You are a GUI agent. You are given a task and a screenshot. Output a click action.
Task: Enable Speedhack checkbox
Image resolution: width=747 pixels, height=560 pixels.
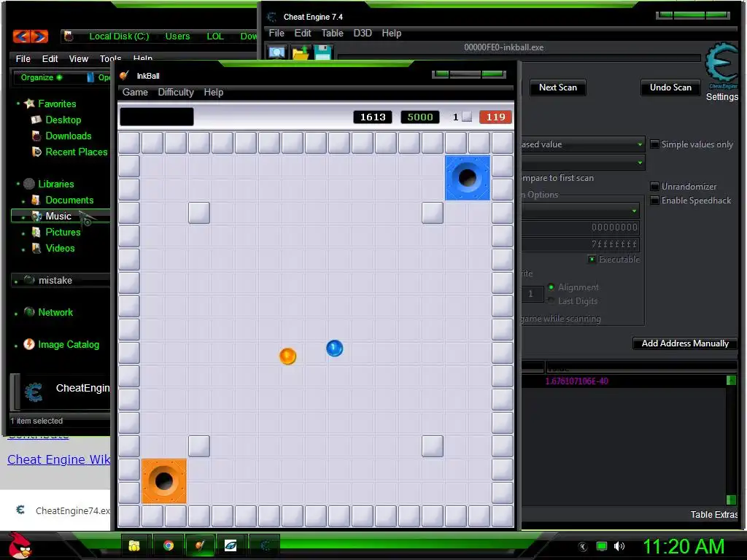(655, 200)
